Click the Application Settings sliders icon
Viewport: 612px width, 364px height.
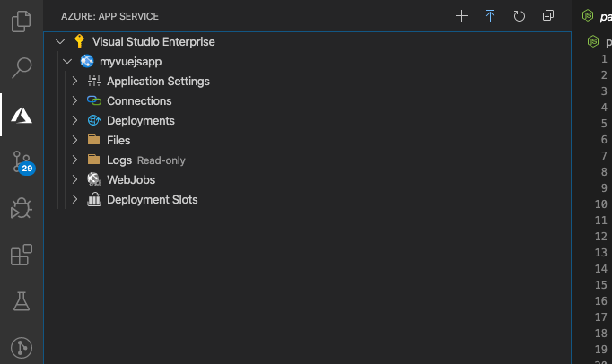93,81
